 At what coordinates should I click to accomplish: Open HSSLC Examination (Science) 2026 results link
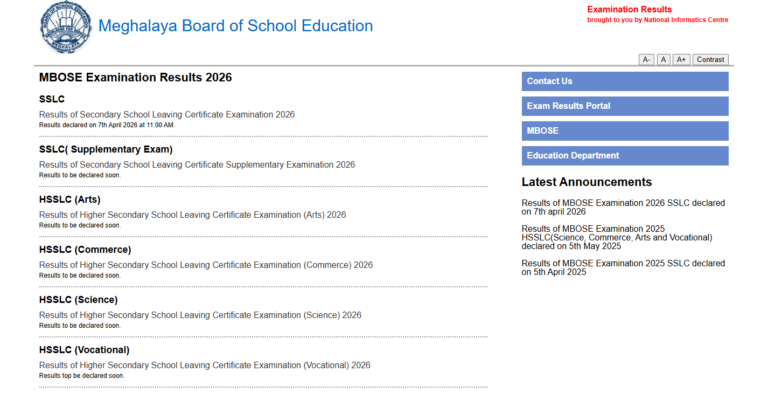coord(200,315)
